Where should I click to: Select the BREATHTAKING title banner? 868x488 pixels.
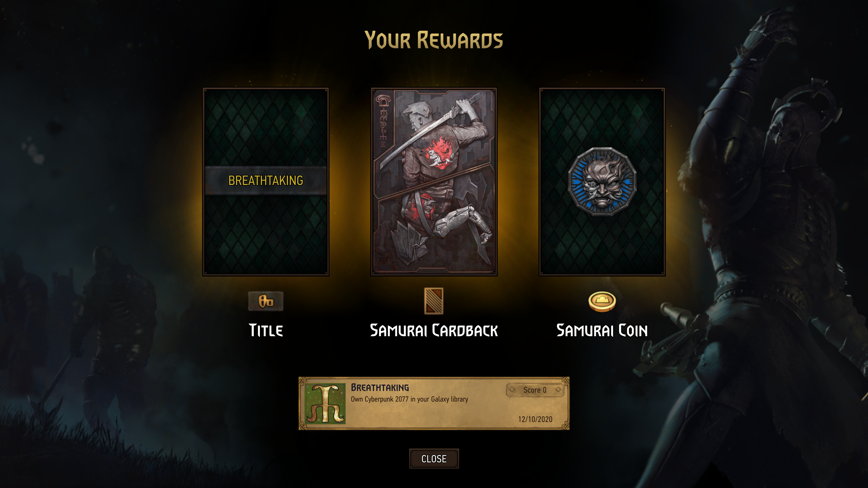pyautogui.click(x=266, y=181)
